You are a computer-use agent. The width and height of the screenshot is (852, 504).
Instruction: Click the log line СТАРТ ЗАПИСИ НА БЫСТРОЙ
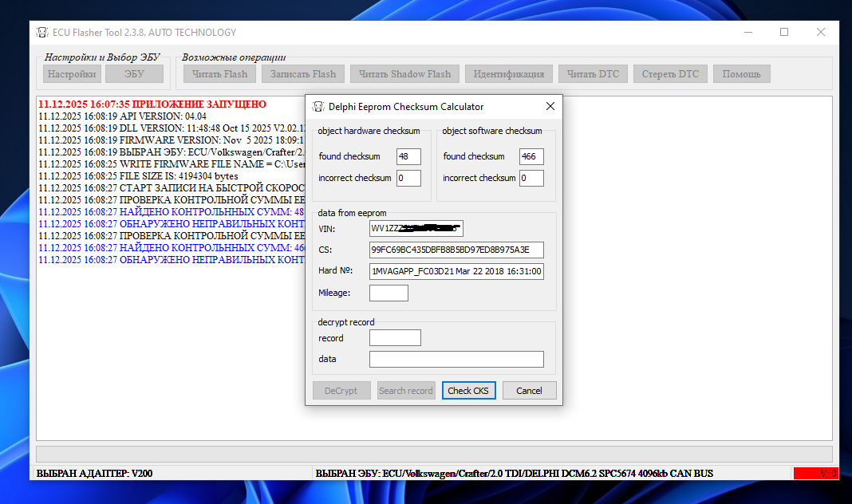tap(172, 188)
